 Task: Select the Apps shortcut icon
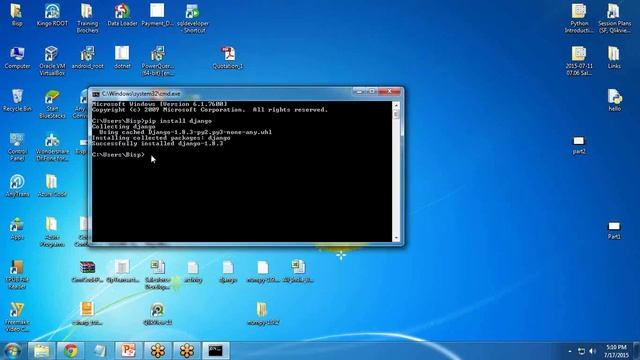[17, 229]
